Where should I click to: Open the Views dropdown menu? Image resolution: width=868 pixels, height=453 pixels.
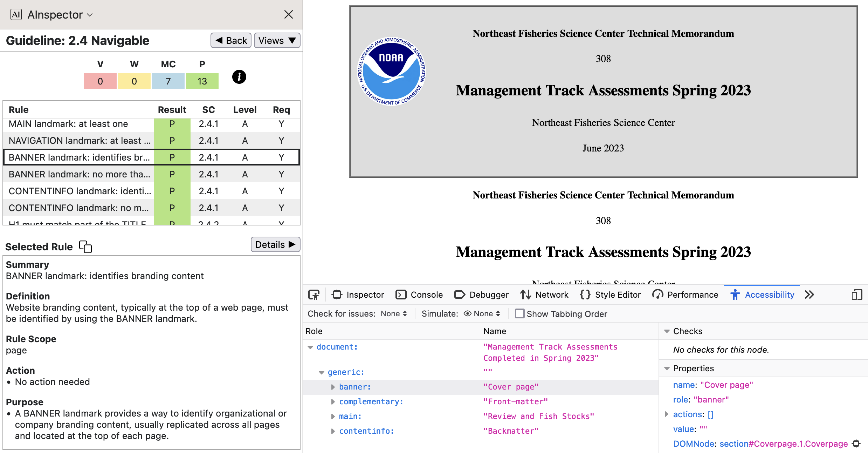(277, 41)
